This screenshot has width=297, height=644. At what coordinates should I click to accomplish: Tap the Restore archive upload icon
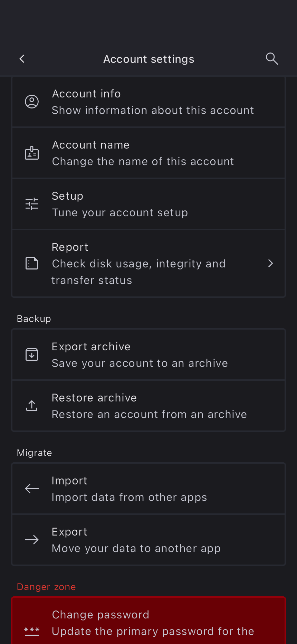point(32,406)
